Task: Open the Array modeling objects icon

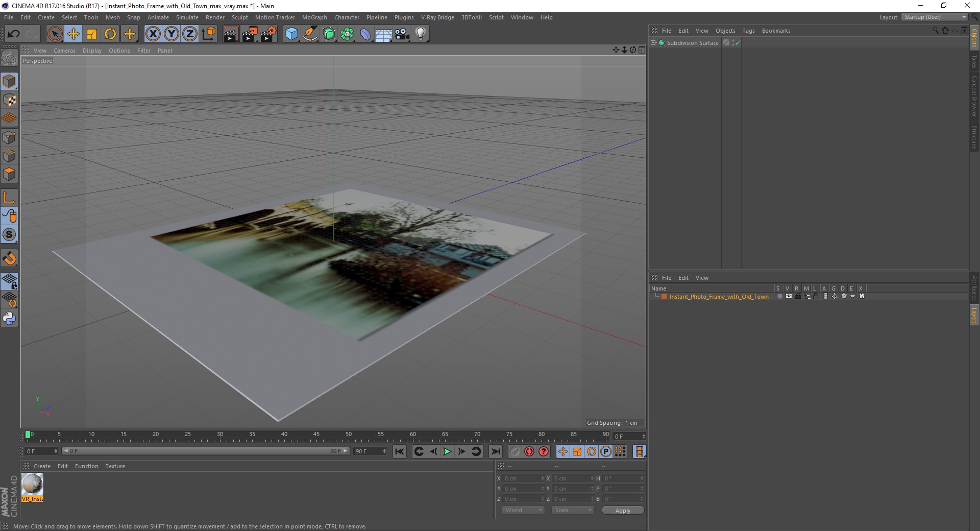Action: pos(347,34)
